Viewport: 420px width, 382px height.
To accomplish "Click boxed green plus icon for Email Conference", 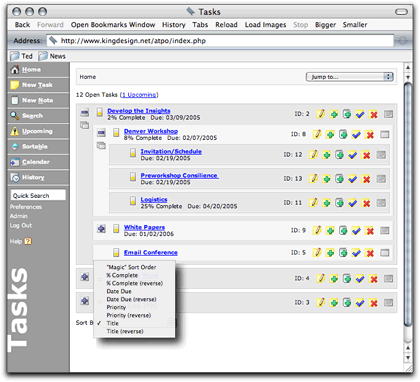I will (343, 253).
